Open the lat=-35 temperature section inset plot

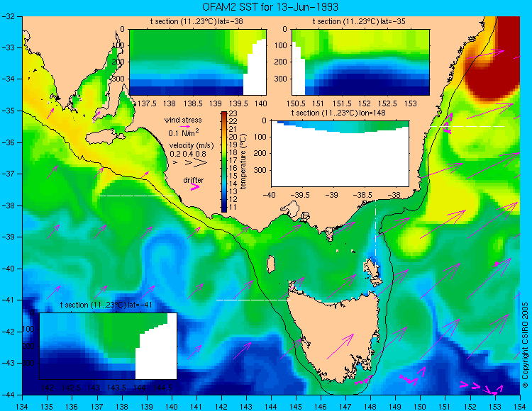(360, 62)
